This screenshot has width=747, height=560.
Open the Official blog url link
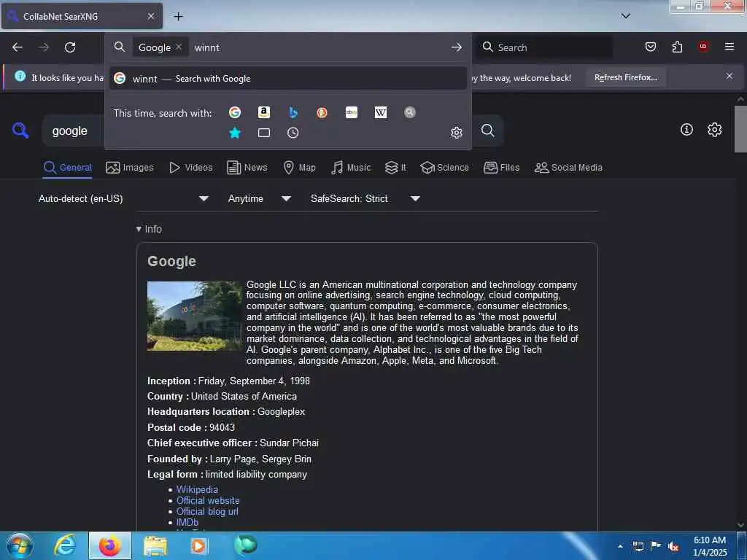[x=207, y=511]
